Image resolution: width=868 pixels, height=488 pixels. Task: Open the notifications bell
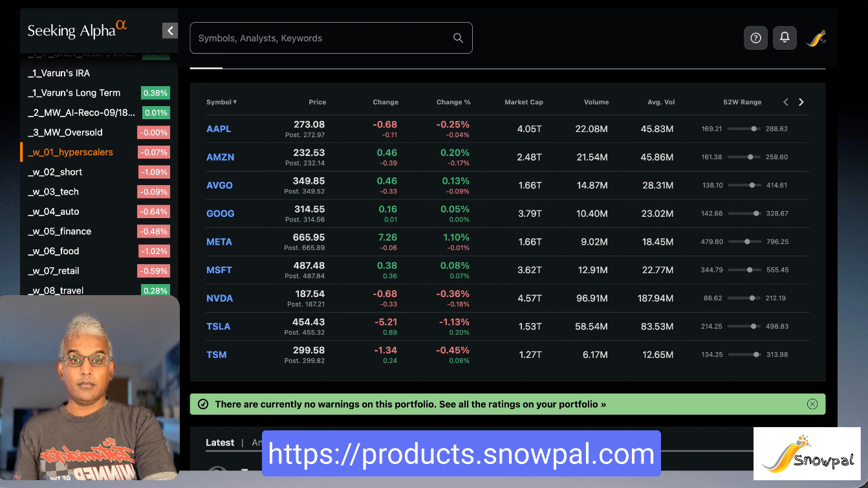pos(785,38)
